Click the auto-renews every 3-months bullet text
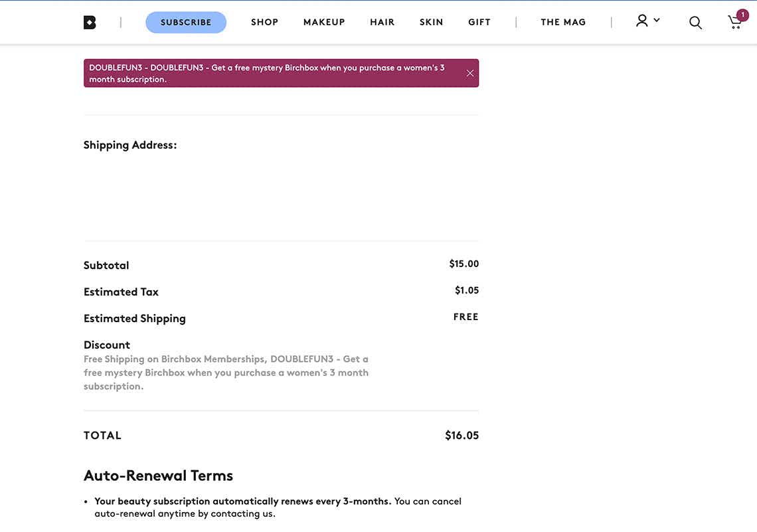This screenshot has height=532, width=757. (x=278, y=507)
